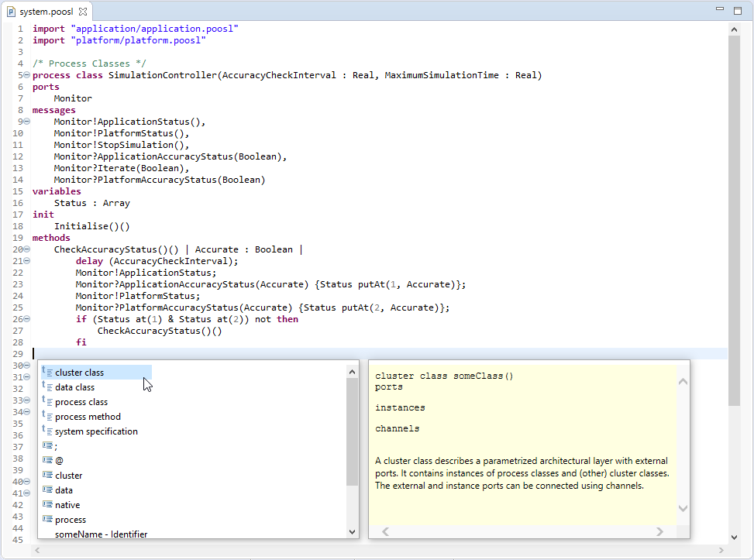Click template icon beside 'process class'
This screenshot has width=754, height=560.
pyautogui.click(x=47, y=401)
